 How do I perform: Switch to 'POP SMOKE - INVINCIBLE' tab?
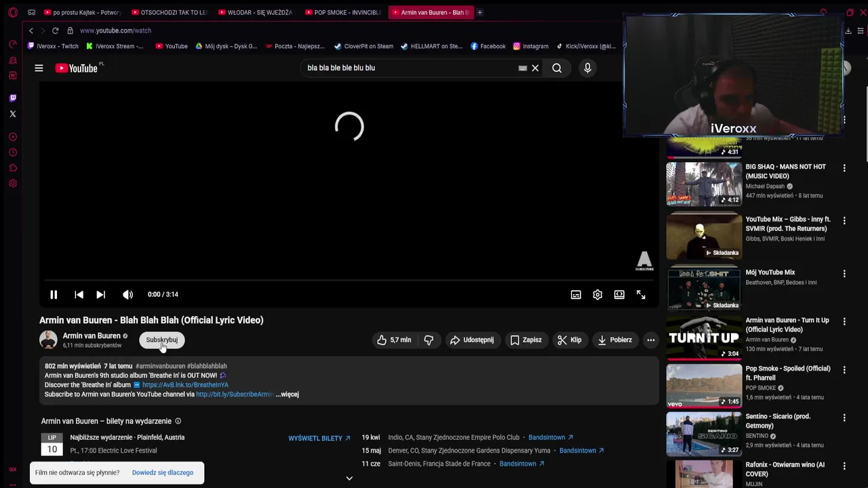tap(344, 12)
